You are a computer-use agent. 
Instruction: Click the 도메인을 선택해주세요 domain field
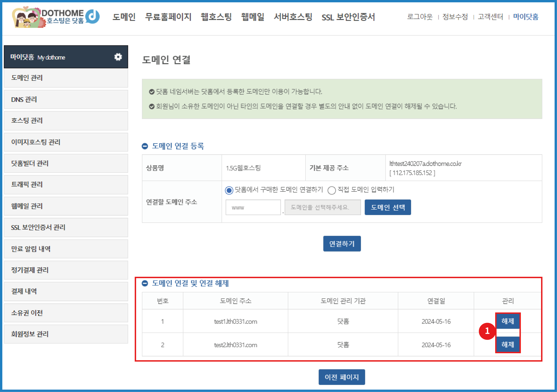(322, 207)
